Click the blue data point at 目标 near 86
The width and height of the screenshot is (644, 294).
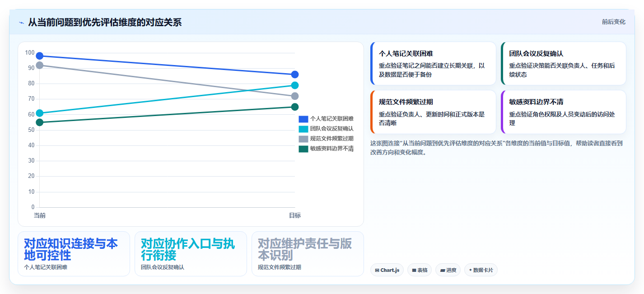point(295,75)
